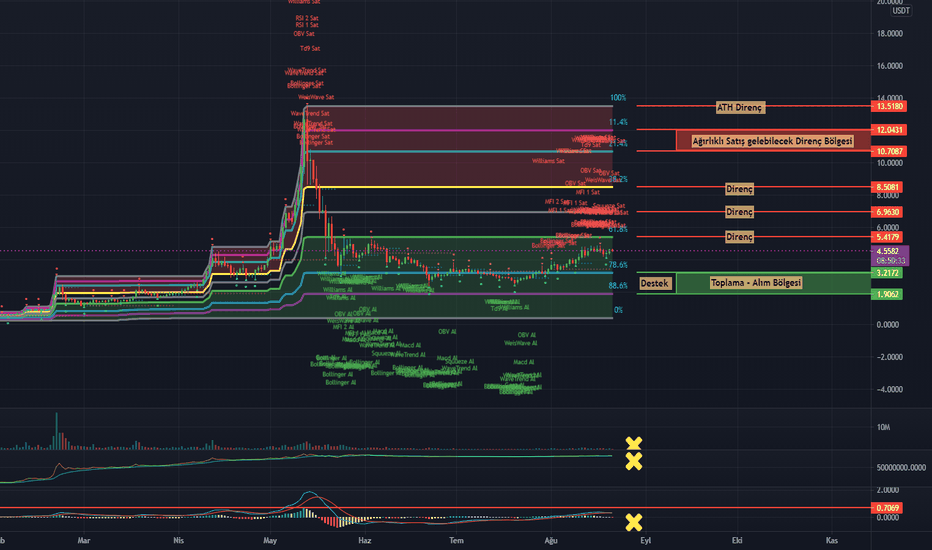
Task: Click the Kas label on the time axis
Action: pos(832,540)
